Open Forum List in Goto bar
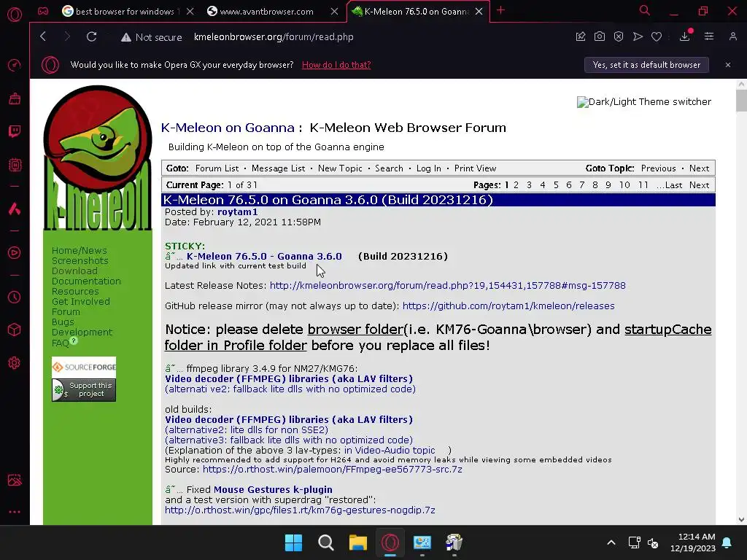Viewport: 747px width, 560px height. [217, 168]
